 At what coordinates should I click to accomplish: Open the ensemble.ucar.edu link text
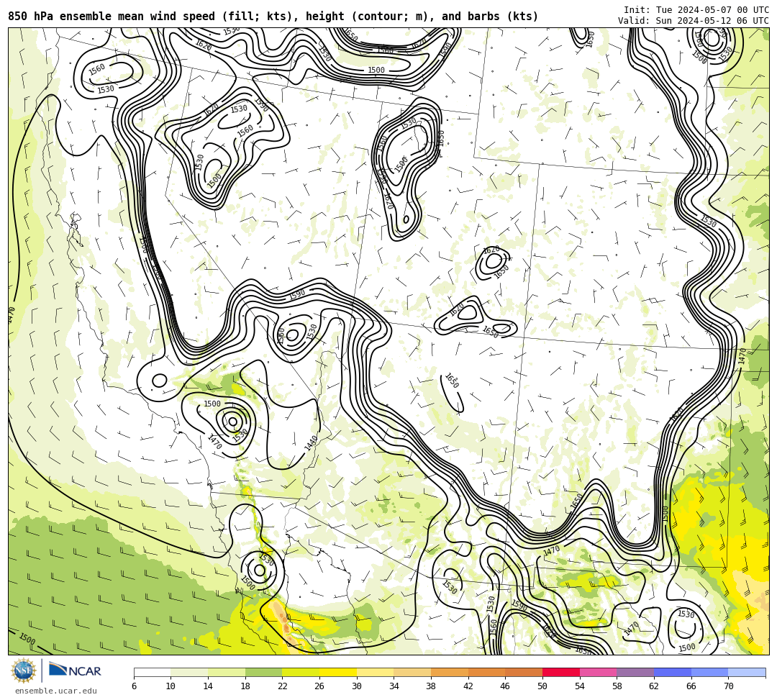point(55,691)
